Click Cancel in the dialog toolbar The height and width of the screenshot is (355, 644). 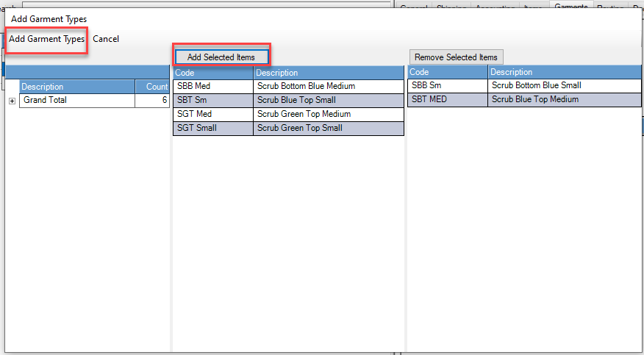point(106,39)
